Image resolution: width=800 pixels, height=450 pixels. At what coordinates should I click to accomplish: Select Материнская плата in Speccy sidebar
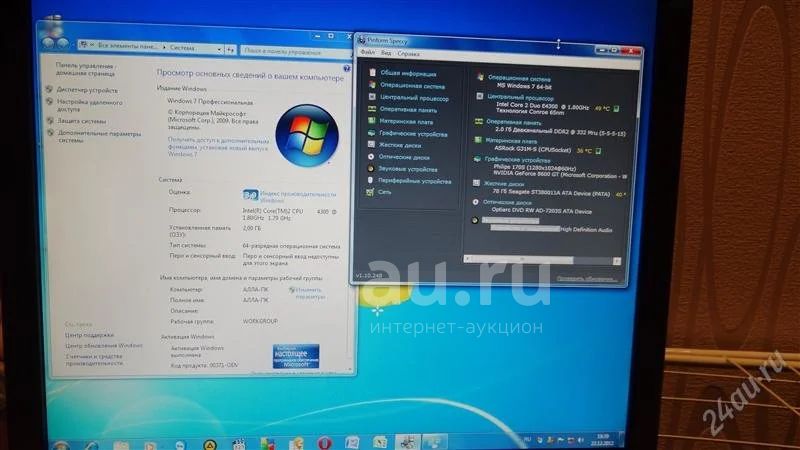(x=406, y=122)
